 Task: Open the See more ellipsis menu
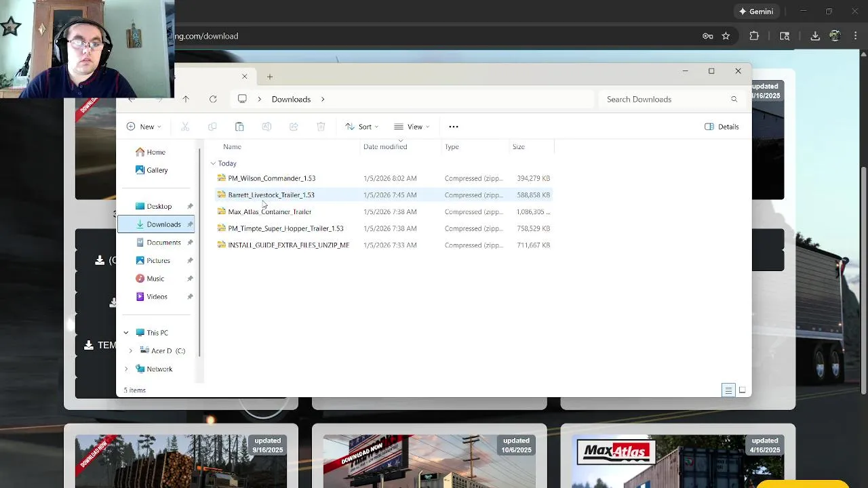(x=454, y=127)
